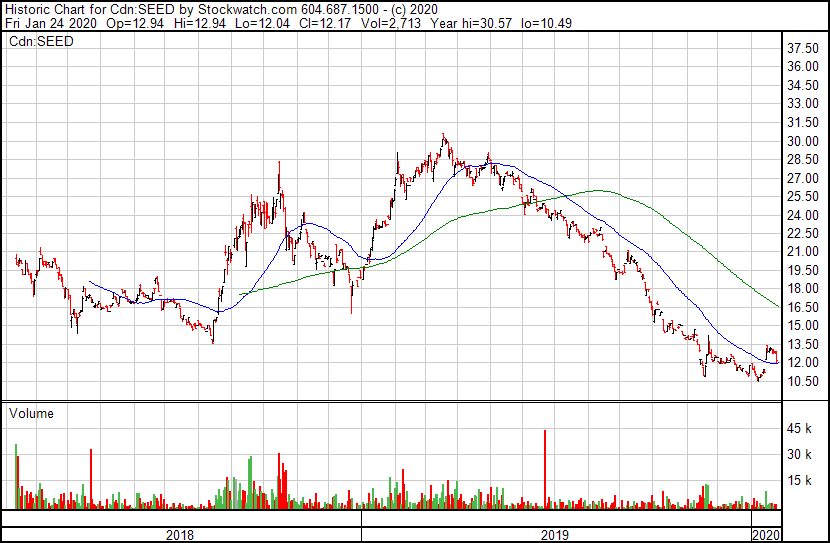This screenshot has width=830, height=543.
Task: Click the 30 k volume axis label
Action: [x=800, y=455]
